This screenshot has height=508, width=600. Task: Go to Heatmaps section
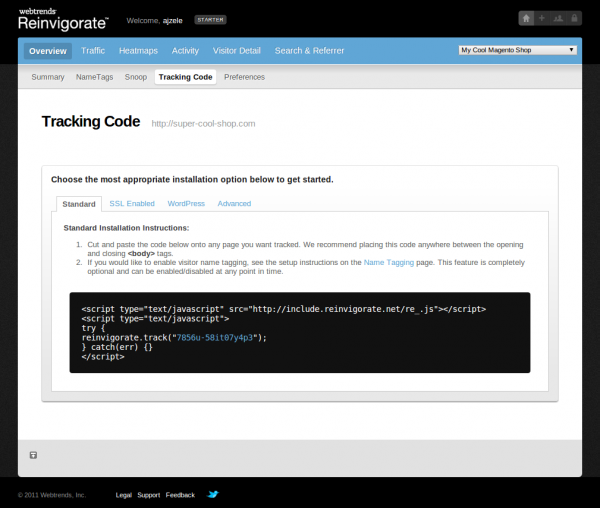[138, 50]
